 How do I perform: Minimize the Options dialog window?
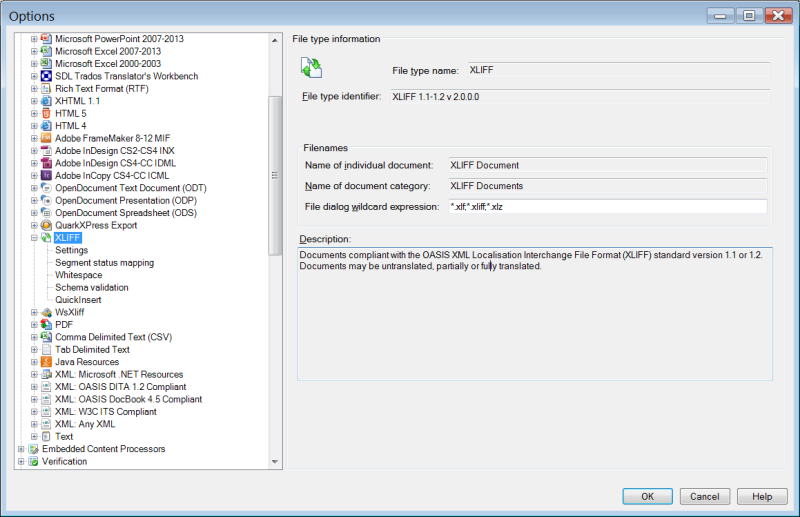[x=720, y=16]
